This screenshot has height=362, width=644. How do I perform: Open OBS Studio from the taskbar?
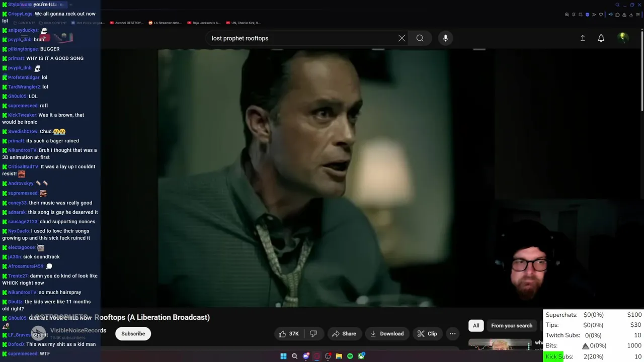328,356
